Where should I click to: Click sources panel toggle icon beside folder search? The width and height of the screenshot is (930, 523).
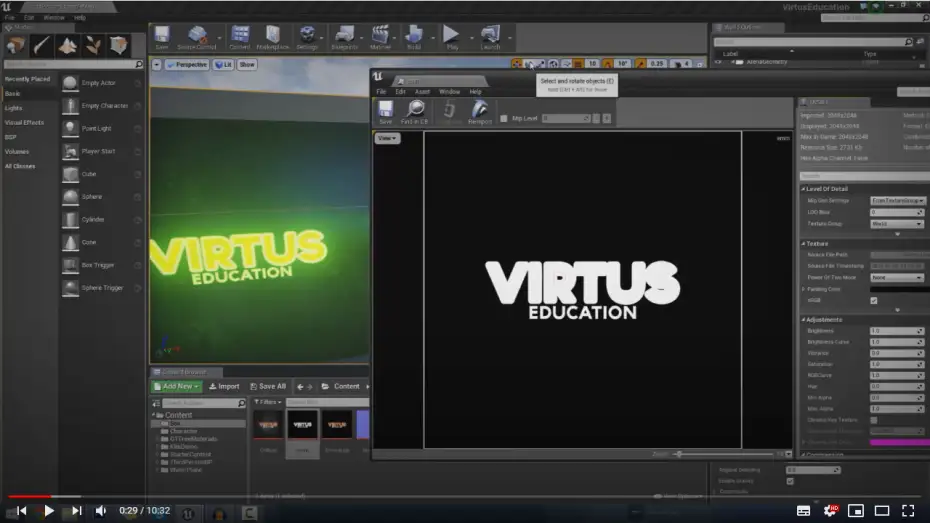click(156, 403)
